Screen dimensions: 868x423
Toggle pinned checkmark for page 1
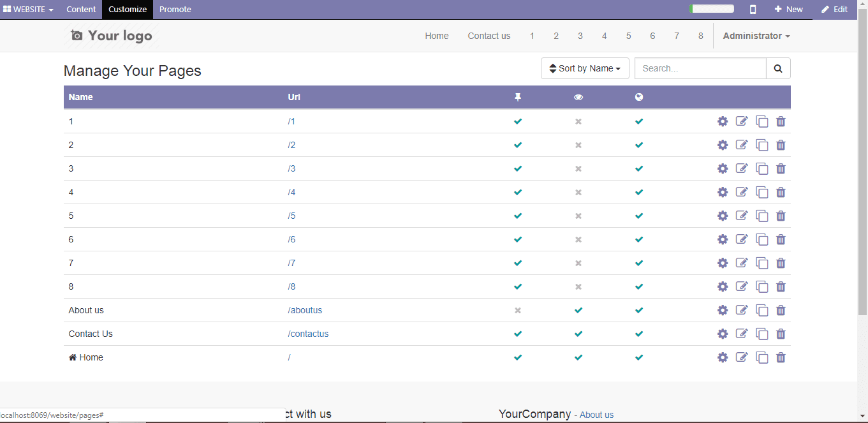[x=518, y=121]
